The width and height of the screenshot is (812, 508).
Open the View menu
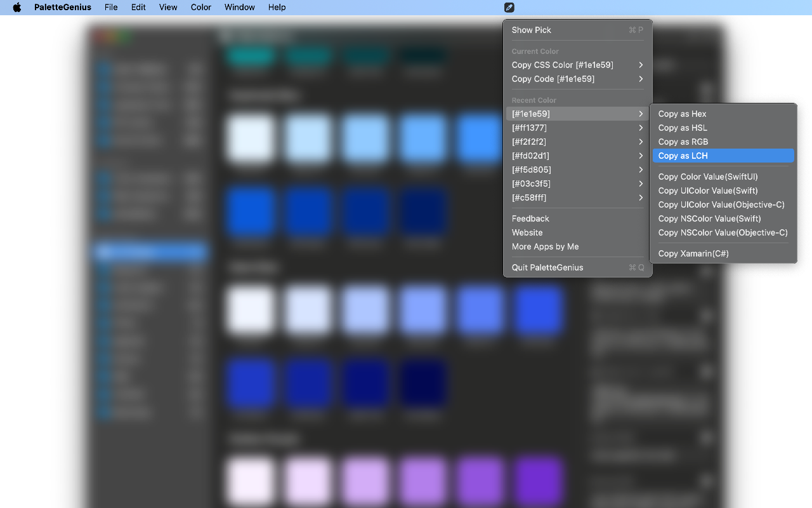coord(168,8)
